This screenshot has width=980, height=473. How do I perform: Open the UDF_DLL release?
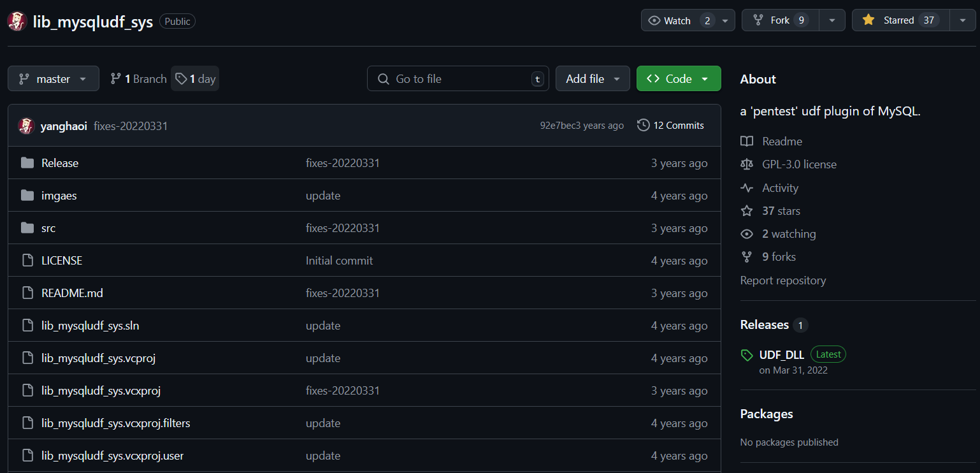782,355
